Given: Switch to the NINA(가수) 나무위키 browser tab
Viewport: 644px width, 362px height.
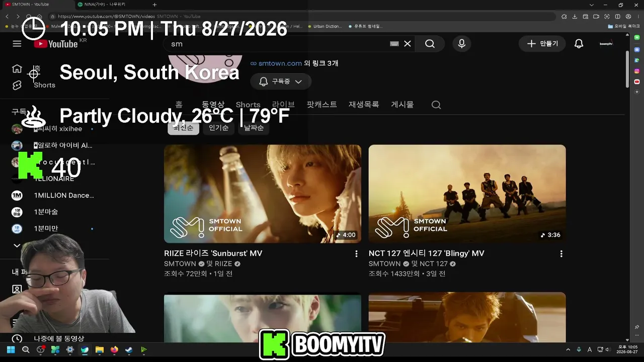Looking at the screenshot, I should tap(112, 5).
